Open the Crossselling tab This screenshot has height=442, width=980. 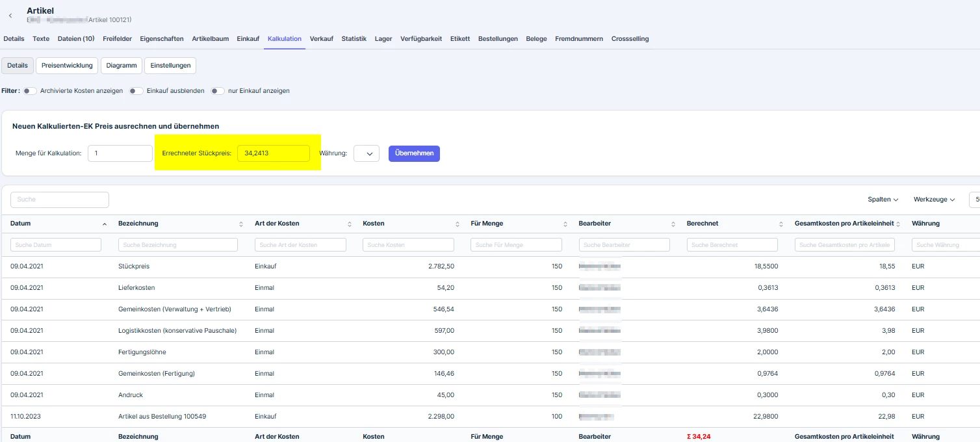coord(630,39)
